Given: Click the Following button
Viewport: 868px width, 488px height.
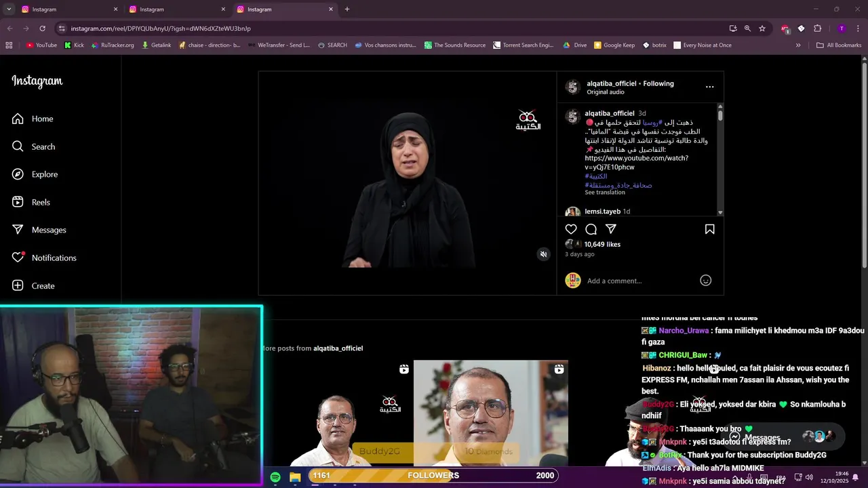Looking at the screenshot, I should pyautogui.click(x=658, y=83).
